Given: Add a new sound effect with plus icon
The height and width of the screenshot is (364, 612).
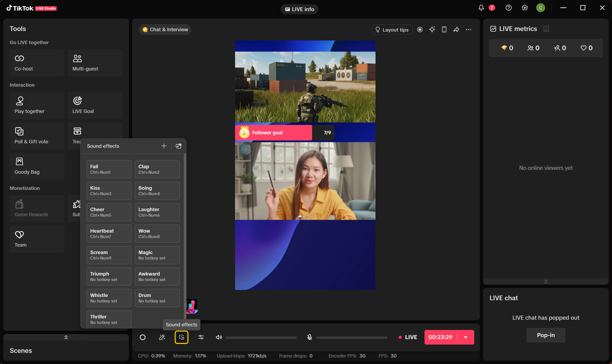Looking at the screenshot, I should coord(164,146).
